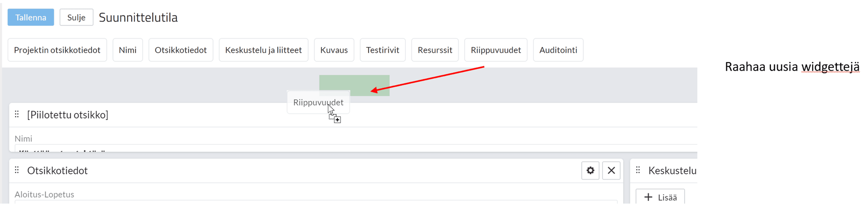Close design mode with Sulje
868x219 pixels.
(x=76, y=17)
